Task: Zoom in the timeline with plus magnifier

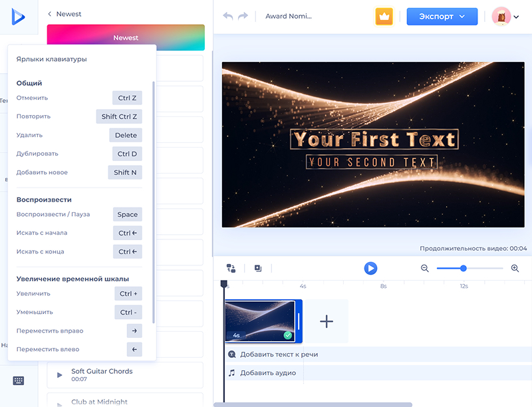Action: tap(515, 268)
